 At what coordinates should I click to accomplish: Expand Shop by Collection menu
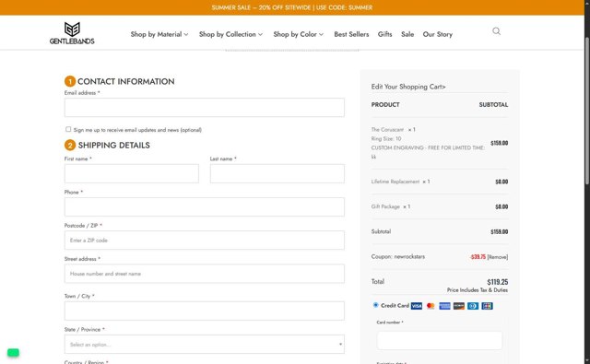point(230,34)
